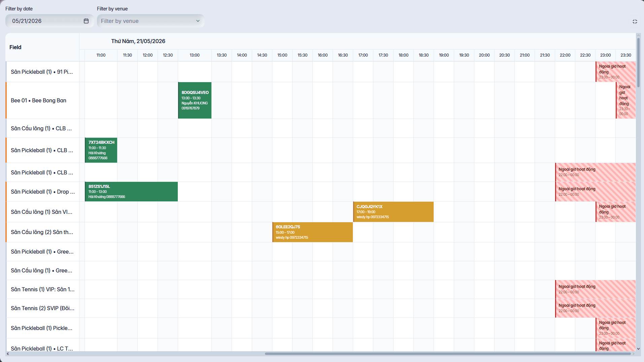Select Sân Pickleball (1) Pickle... row
644x362 pixels.
click(42, 328)
